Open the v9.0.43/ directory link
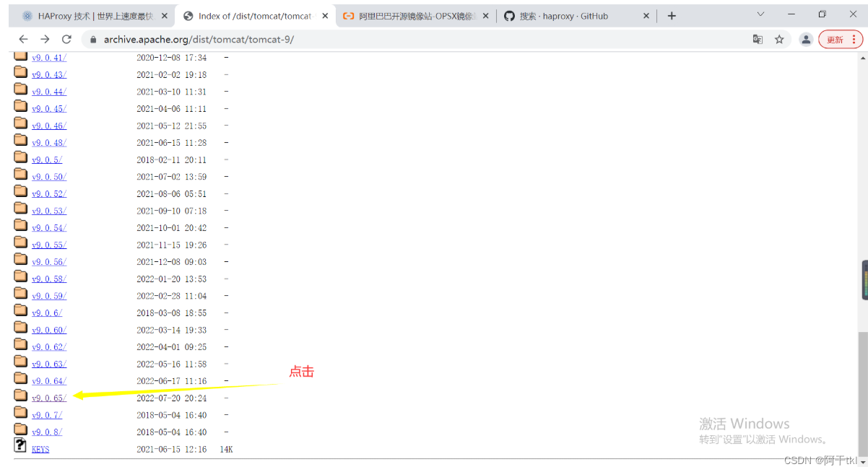The width and height of the screenshot is (868, 472). pos(49,75)
